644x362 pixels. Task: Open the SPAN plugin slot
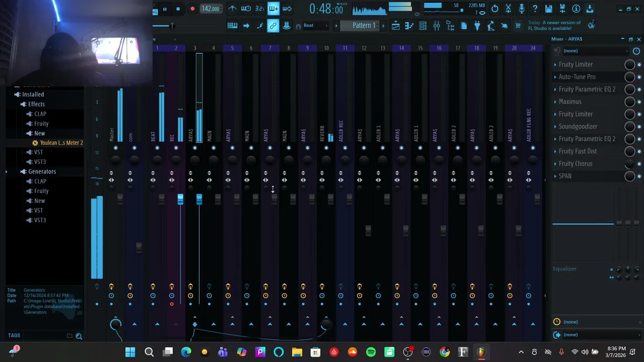pyautogui.click(x=565, y=176)
